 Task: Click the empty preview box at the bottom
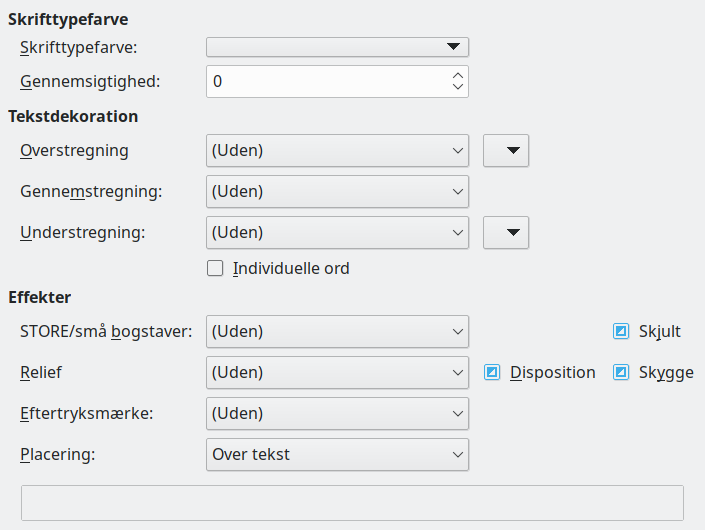(x=352, y=503)
